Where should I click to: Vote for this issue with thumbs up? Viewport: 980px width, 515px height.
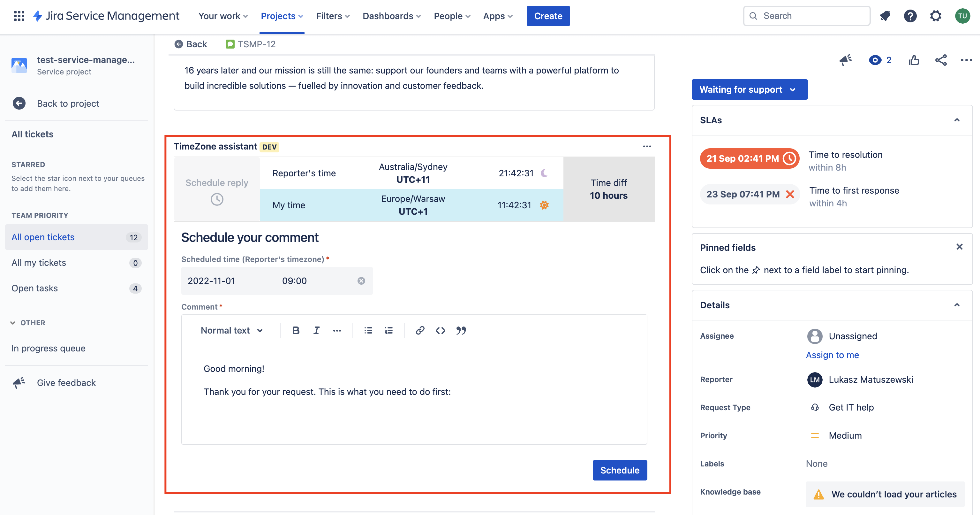pos(914,60)
